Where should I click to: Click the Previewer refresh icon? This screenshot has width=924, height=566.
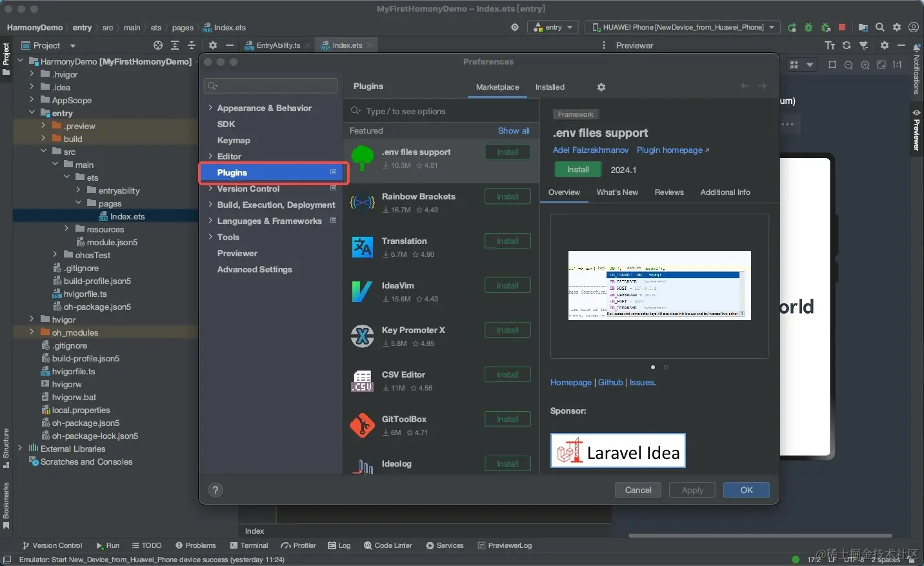(847, 45)
